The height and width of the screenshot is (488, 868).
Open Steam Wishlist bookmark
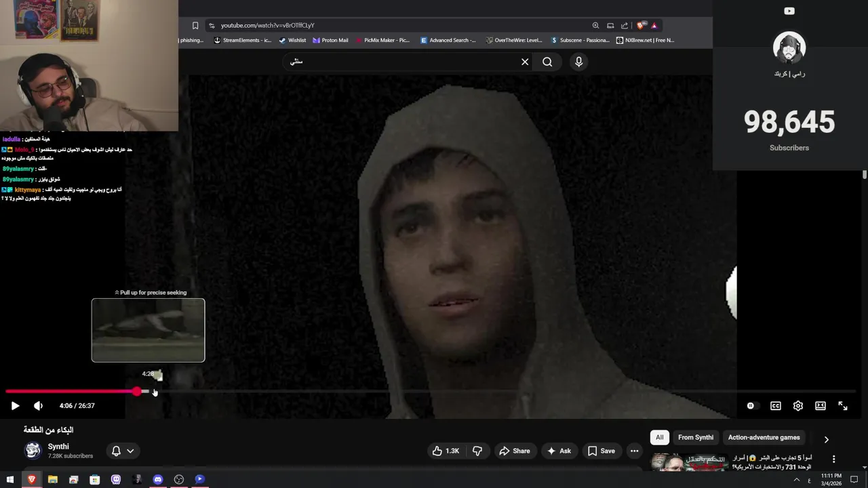[x=292, y=40]
